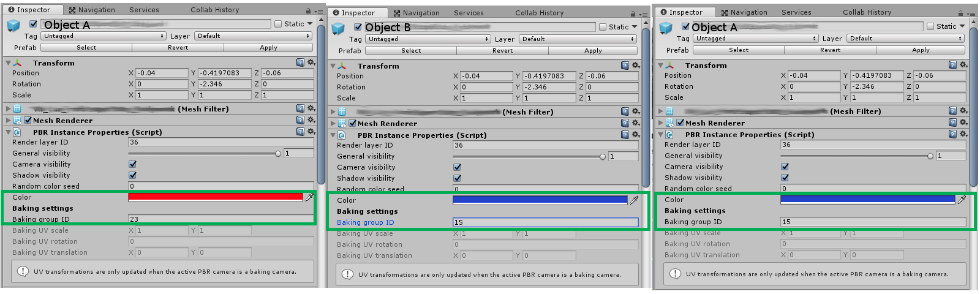Open PBR Instance Properties gear menu, left inspector
This screenshot has width=980, height=294.
(311, 132)
